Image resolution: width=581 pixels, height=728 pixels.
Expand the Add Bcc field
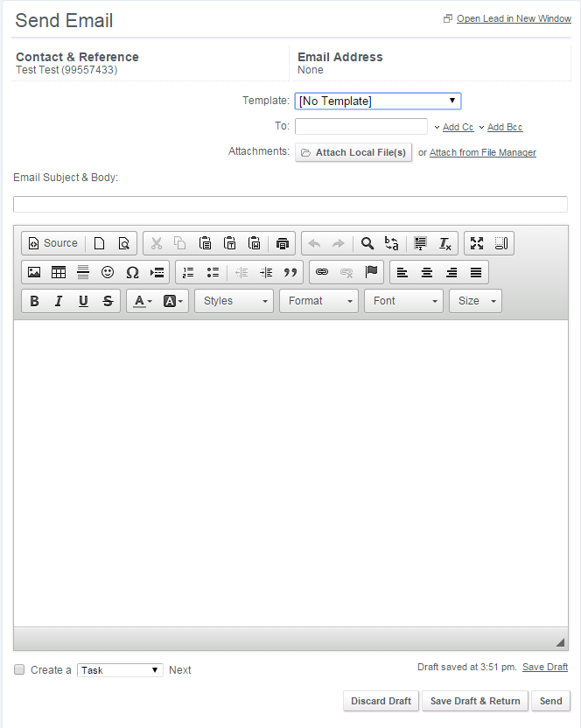click(505, 127)
